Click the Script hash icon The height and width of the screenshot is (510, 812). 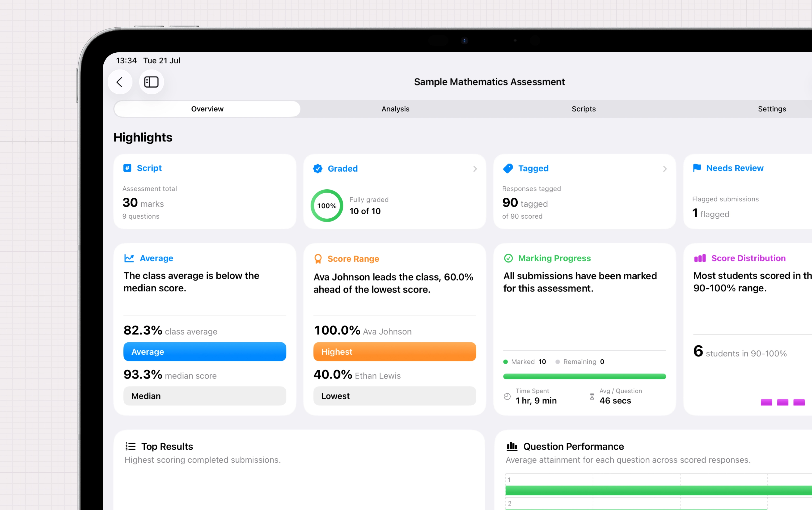pyautogui.click(x=127, y=168)
